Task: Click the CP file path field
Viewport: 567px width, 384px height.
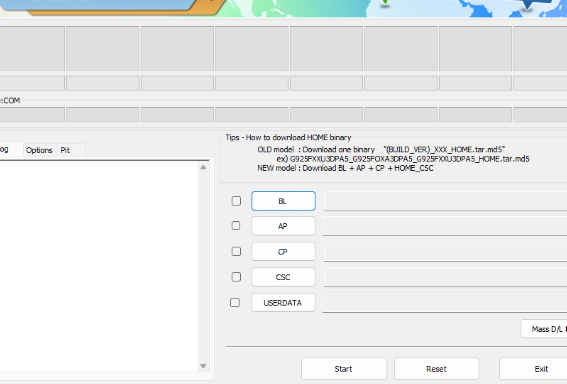Action: click(x=445, y=252)
